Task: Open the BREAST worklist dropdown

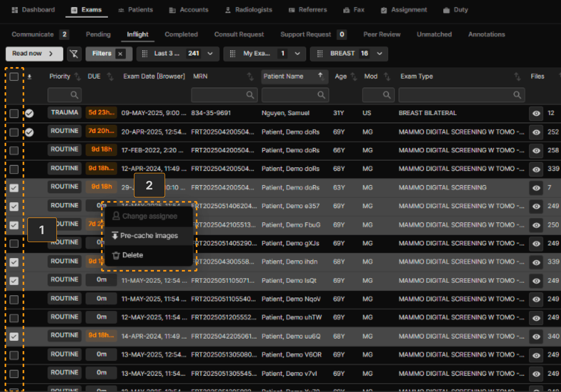Action: point(379,54)
